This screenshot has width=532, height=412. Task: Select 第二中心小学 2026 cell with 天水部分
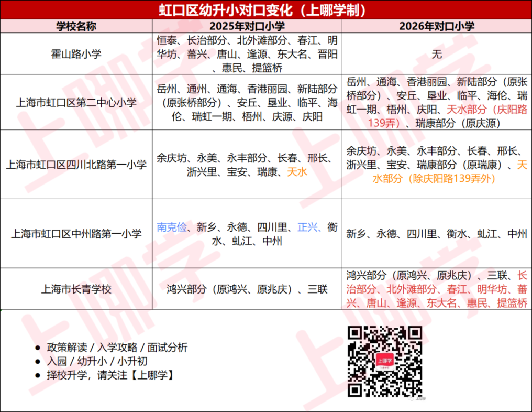point(437,102)
